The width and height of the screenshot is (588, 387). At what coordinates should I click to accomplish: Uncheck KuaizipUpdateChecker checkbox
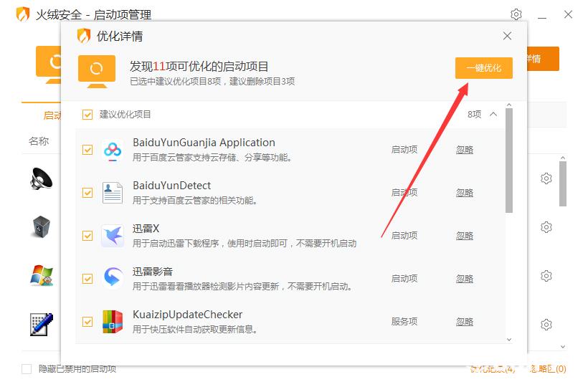(x=87, y=322)
